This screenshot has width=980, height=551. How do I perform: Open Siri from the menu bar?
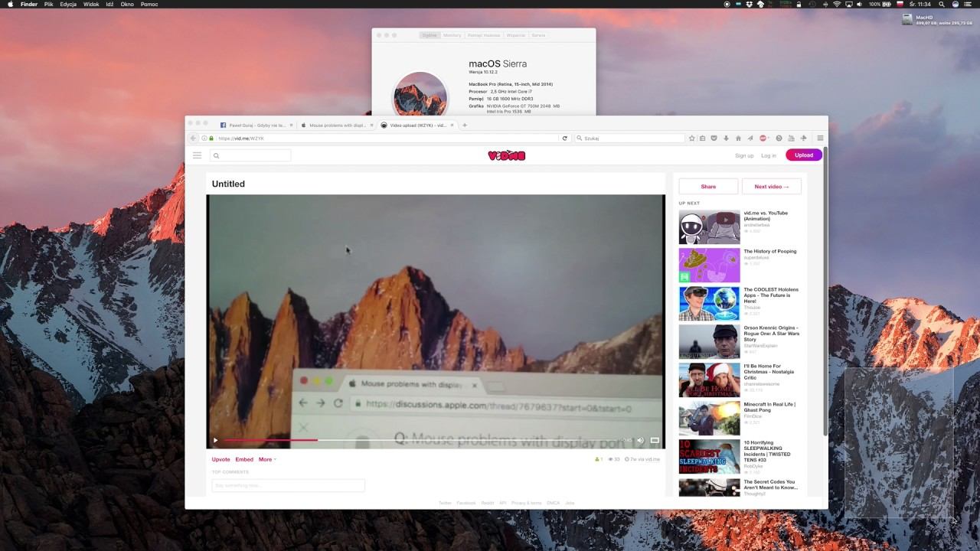[955, 4]
